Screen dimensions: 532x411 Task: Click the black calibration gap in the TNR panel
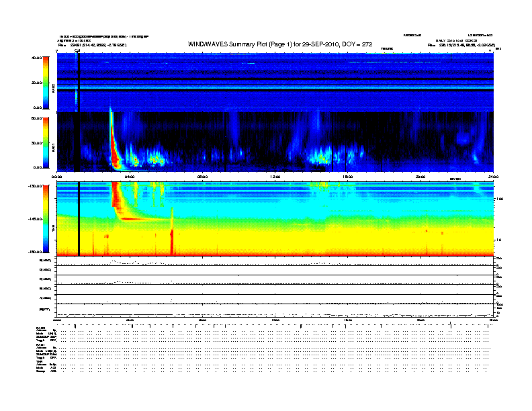(x=79, y=219)
